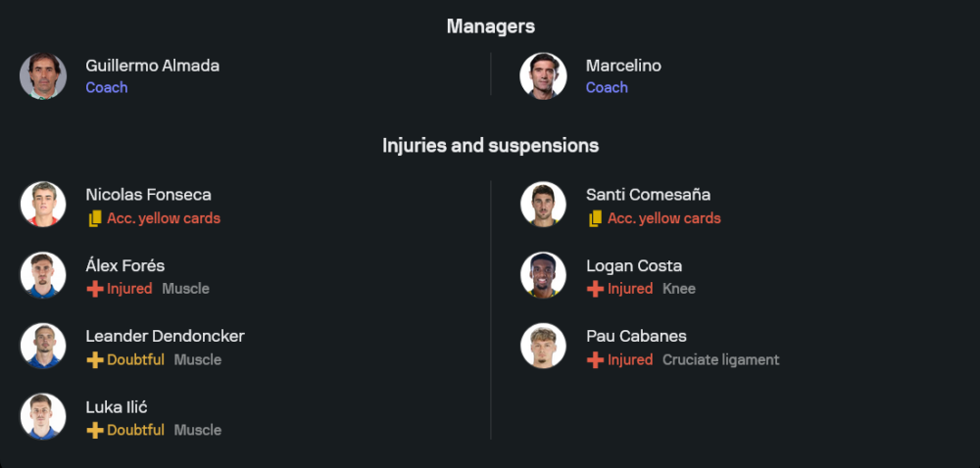The width and height of the screenshot is (980, 468).
Task: Select Nicolas Fonseca's player avatar
Action: 43,205
